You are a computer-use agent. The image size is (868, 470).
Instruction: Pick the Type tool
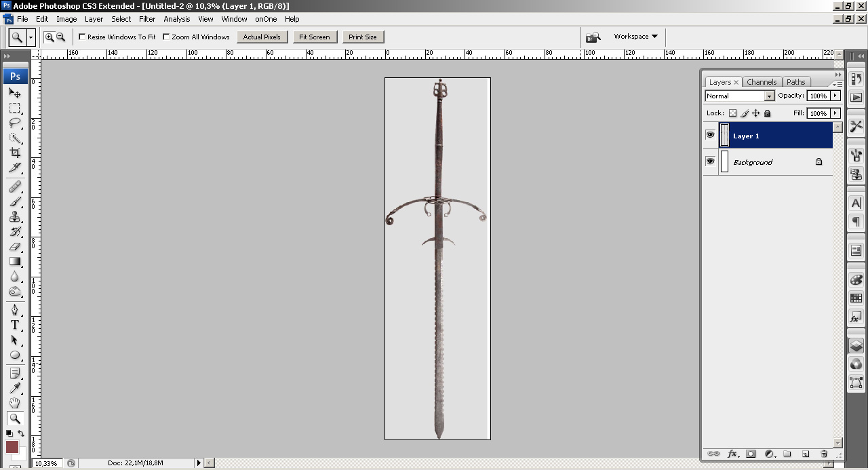pyautogui.click(x=15, y=325)
